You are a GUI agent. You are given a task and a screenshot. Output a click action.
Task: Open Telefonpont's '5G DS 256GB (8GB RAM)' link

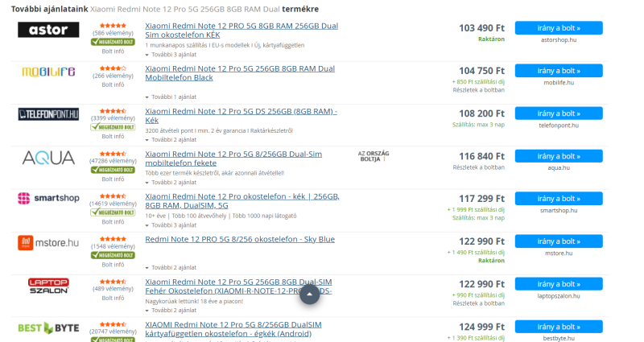coord(241,116)
